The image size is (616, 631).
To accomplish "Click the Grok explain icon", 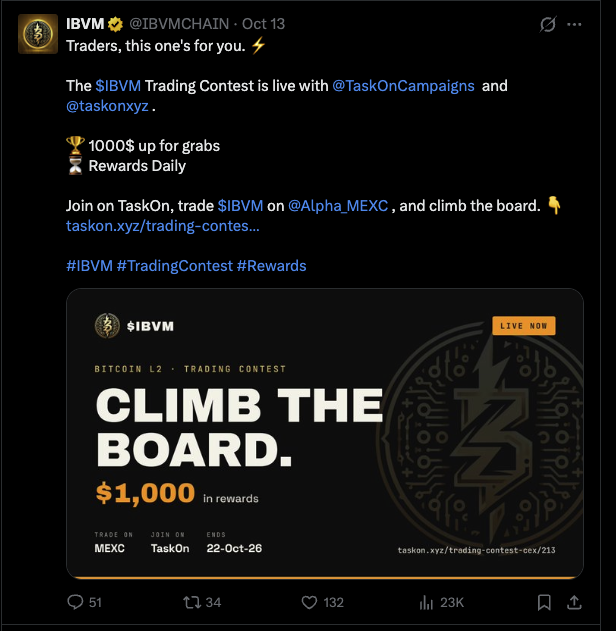I will click(548, 24).
